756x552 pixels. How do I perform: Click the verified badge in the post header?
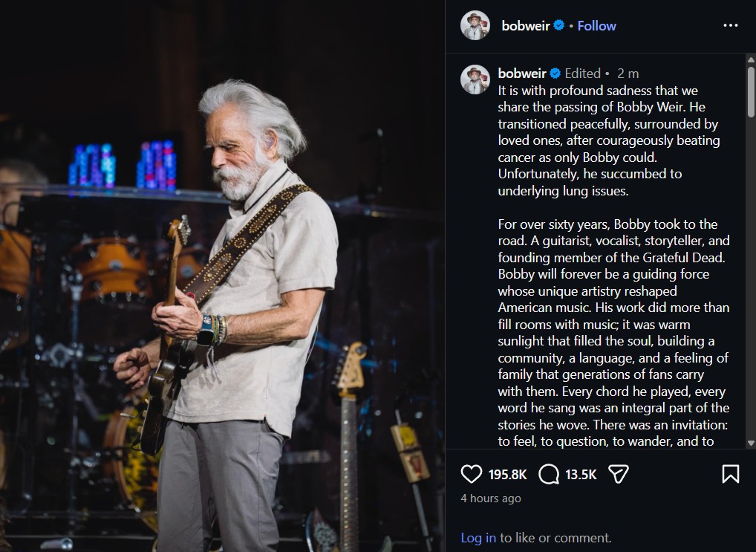click(558, 26)
